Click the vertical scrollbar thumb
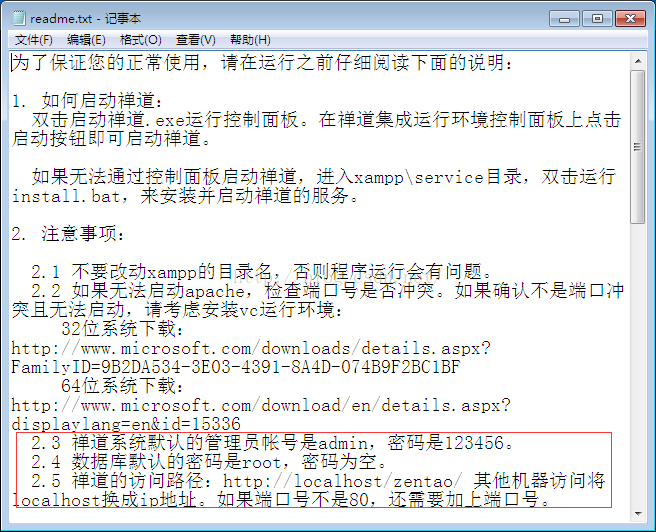Viewport: 656px width, 532px height. pos(638,147)
